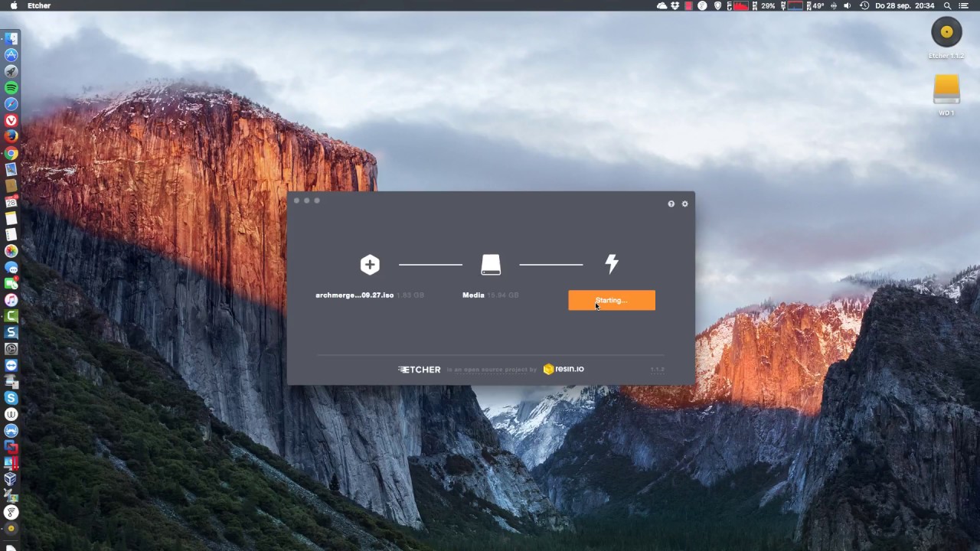Open Launchpad rocket in the dock

[x=11, y=71]
